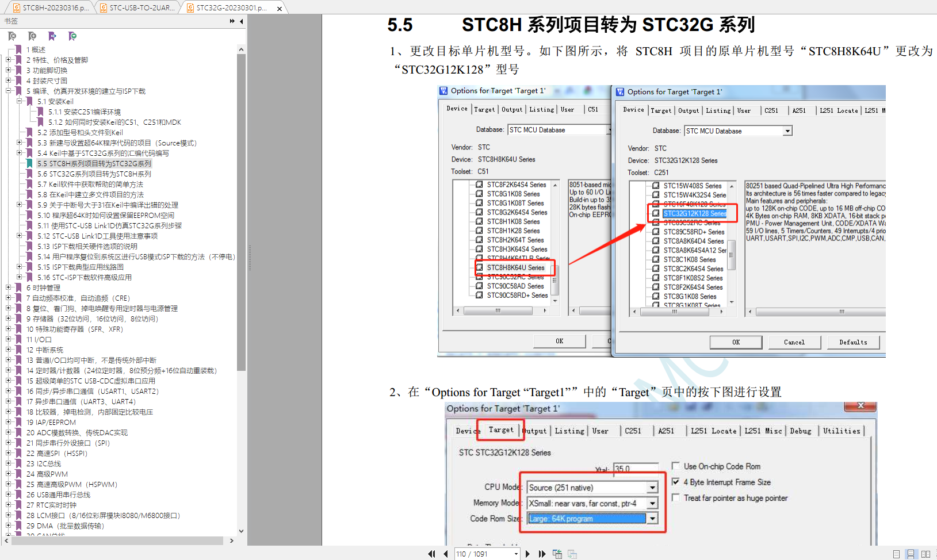
Task: Expand the '2 特性、价格及管脚' bookmark
Action: point(9,60)
